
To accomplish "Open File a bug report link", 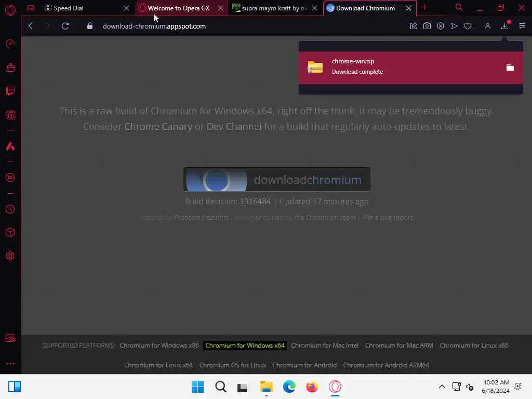I will pyautogui.click(x=388, y=218).
